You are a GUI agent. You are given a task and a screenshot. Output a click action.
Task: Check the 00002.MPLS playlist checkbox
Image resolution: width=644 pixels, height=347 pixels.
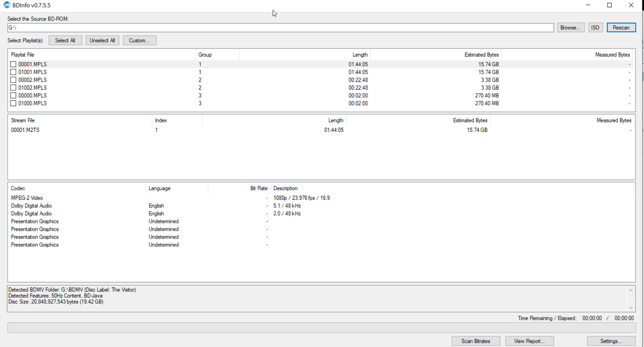click(x=14, y=80)
